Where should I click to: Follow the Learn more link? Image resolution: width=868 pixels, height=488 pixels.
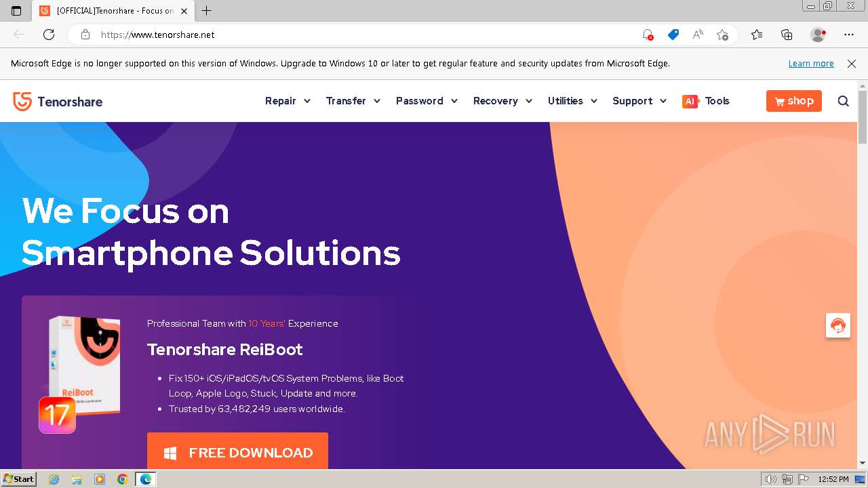coord(811,63)
